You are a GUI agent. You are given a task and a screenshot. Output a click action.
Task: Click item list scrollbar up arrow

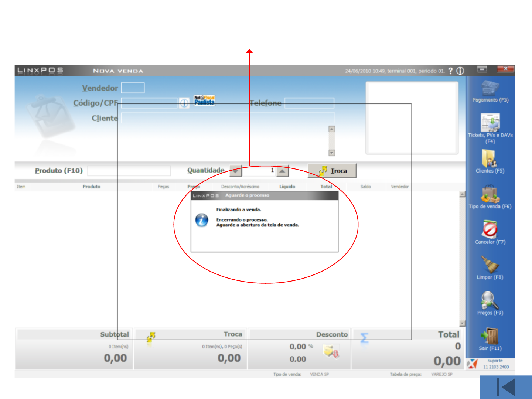pos(462,194)
